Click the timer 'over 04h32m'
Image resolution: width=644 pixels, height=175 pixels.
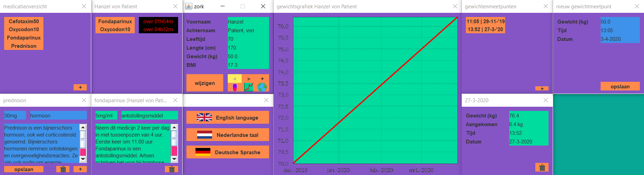click(x=158, y=29)
